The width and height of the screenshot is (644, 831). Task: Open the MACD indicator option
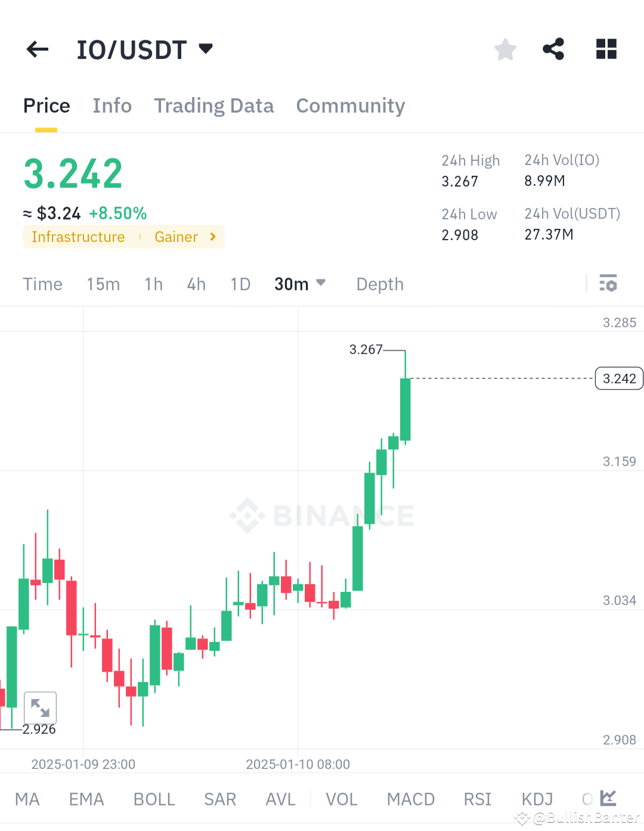[x=410, y=799]
